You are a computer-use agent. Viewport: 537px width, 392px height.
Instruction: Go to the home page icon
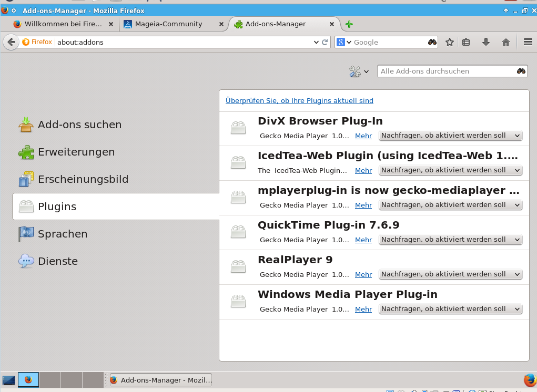(506, 43)
